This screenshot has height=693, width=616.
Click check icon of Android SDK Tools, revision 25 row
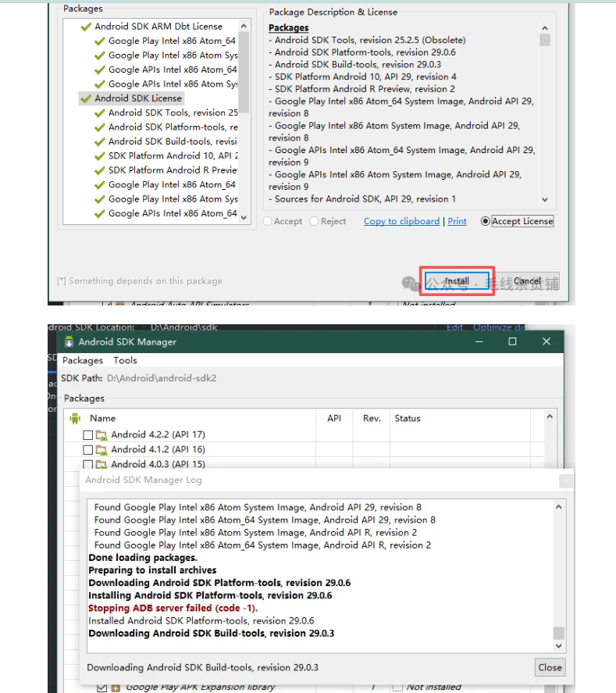(x=100, y=113)
